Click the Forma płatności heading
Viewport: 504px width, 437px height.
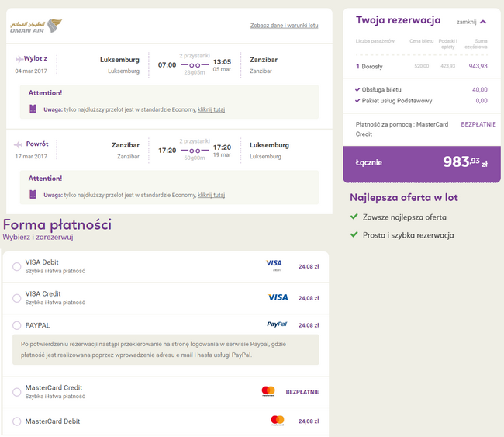[57, 224]
